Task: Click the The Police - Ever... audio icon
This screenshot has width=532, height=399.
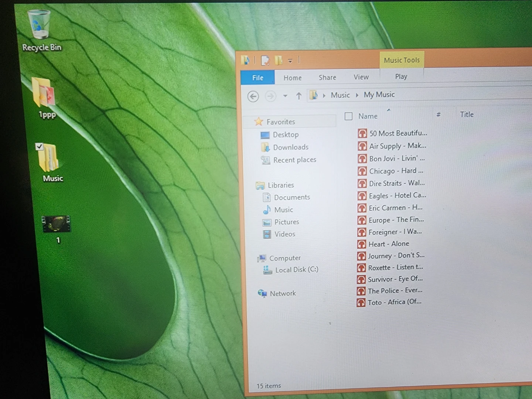Action: coord(361,291)
